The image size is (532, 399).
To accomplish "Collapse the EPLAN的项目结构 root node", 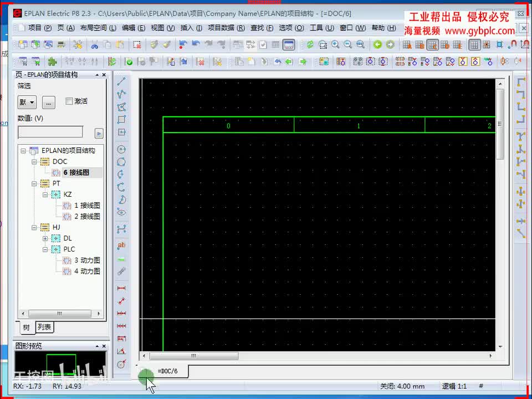I will click(x=23, y=151).
